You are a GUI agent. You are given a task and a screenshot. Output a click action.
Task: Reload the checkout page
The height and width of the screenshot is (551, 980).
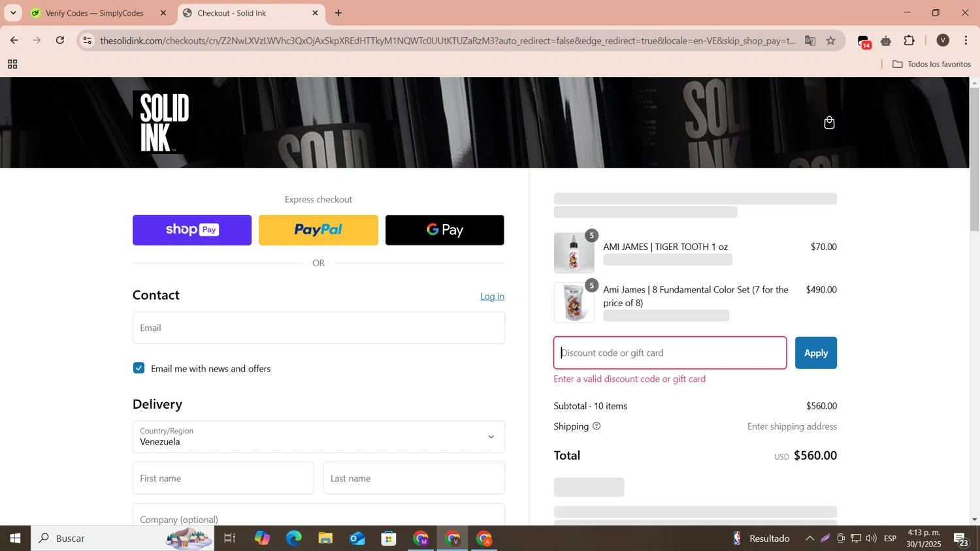[60, 40]
